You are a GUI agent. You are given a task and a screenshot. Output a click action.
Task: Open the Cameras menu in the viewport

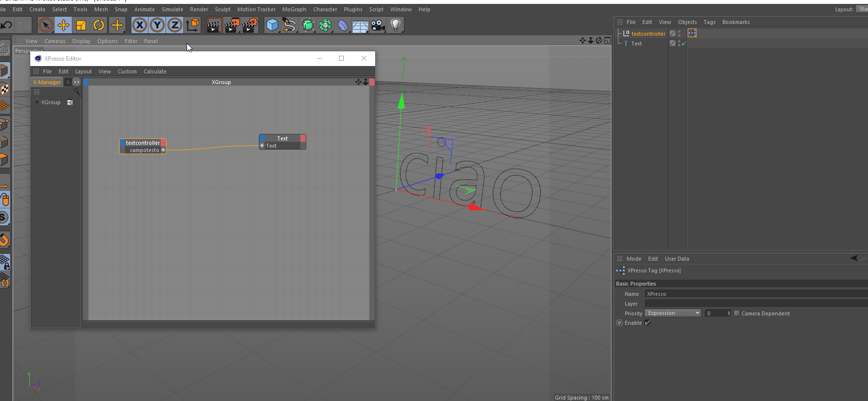(55, 41)
